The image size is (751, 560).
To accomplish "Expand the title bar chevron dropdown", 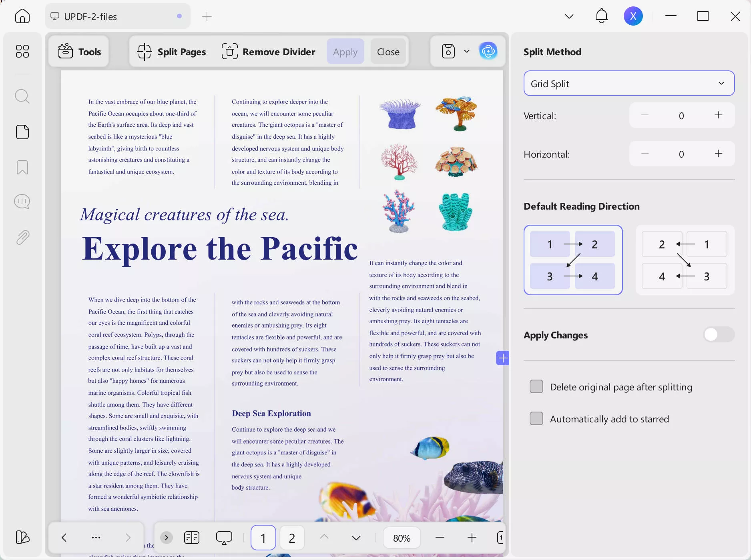I will pyautogui.click(x=569, y=16).
